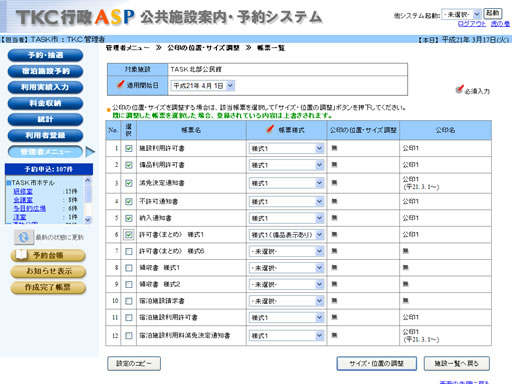Click the 設定のコピー button
512x384 pixels.
pos(134,363)
